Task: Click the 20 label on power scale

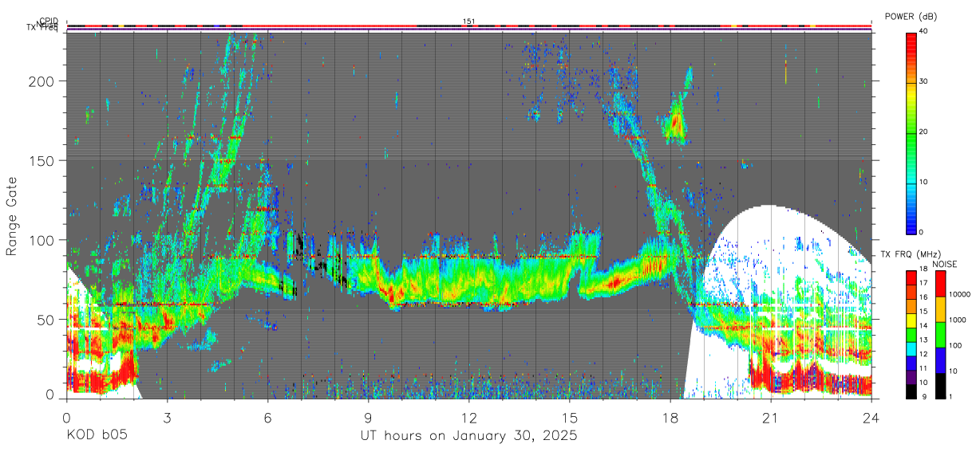Action: tap(925, 132)
